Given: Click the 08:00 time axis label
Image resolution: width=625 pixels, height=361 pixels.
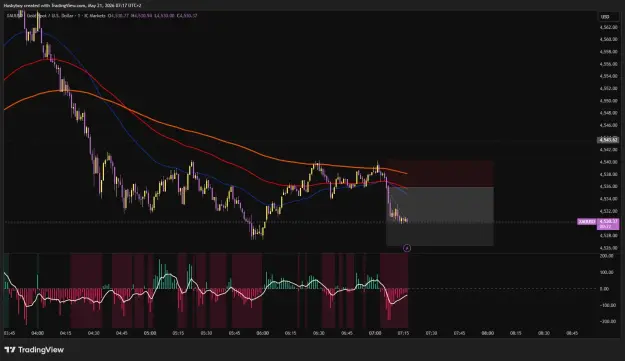Looking at the screenshot, I should tap(487, 333).
